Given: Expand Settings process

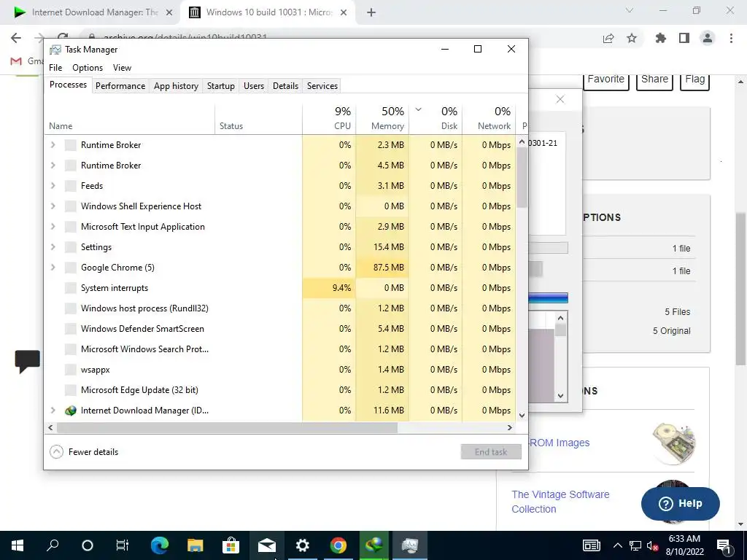Looking at the screenshot, I should click(x=53, y=247).
